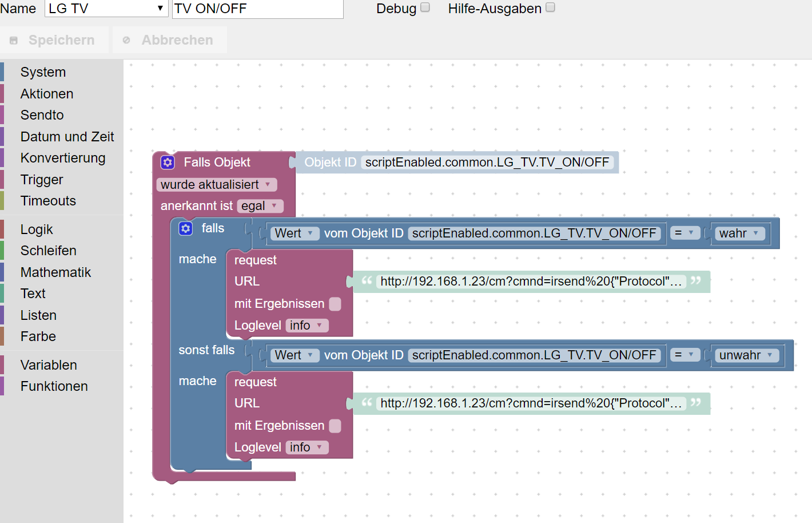The width and height of the screenshot is (812, 523).
Task: Select object ID in sonst falls condition
Action: point(534,355)
